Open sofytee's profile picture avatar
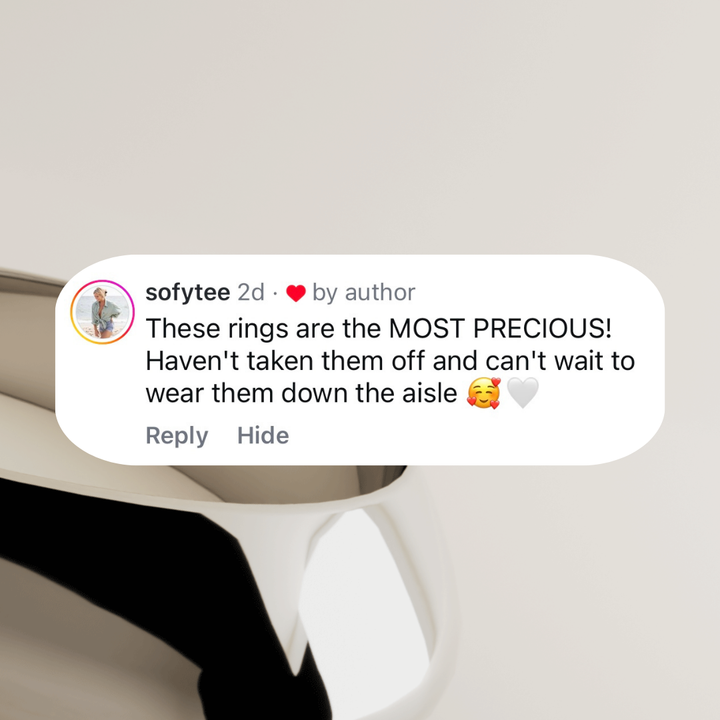The width and height of the screenshot is (720, 720). (102, 312)
